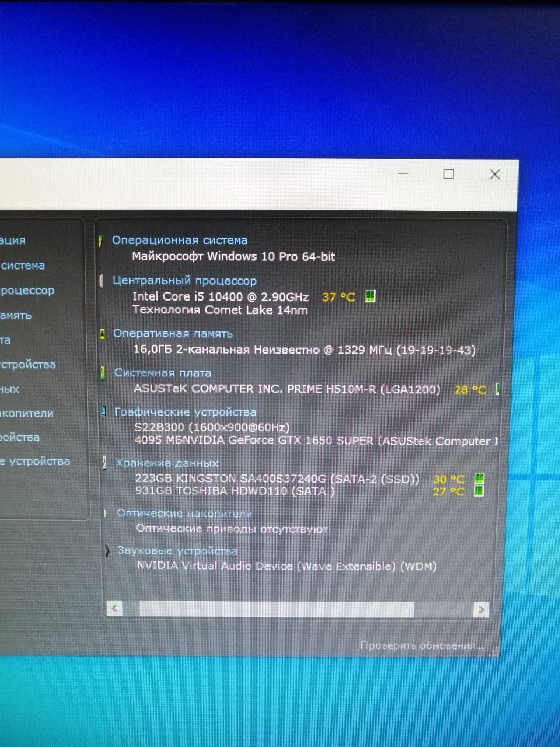The height and width of the screenshot is (747, 560).
Task: Open the Хранение данных section link
Action: (167, 463)
